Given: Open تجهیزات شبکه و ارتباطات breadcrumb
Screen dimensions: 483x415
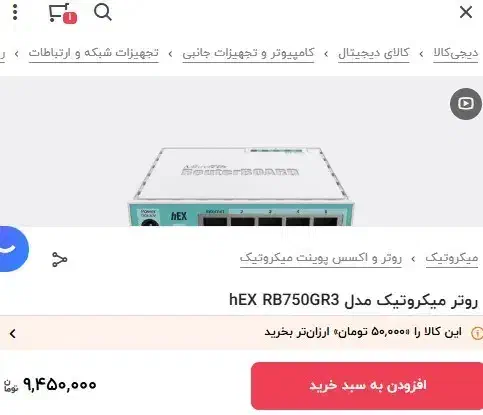Looking at the screenshot, I should [x=94, y=53].
